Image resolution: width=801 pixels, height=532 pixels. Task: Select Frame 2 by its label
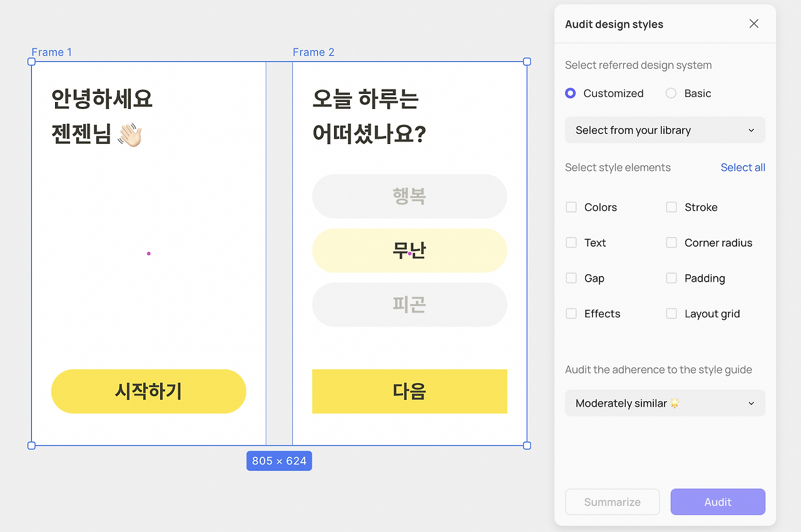pyautogui.click(x=314, y=52)
